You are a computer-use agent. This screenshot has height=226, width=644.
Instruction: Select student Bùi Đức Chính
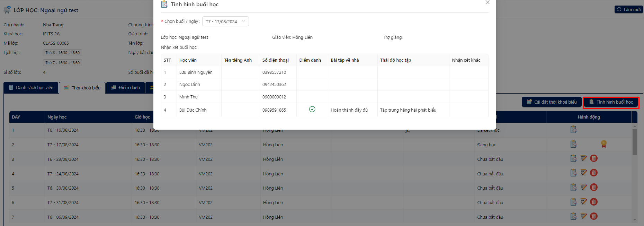[x=193, y=110]
